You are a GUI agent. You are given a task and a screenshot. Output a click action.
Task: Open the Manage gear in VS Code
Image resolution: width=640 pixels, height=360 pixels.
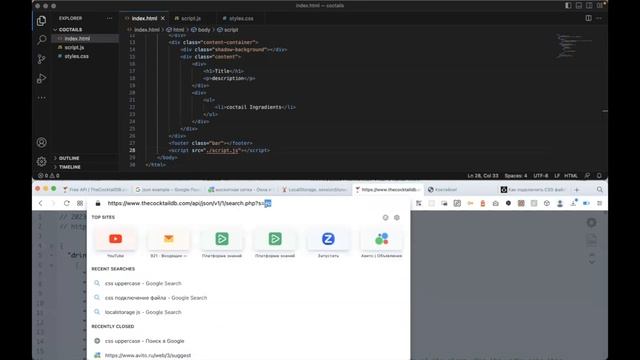(41, 162)
